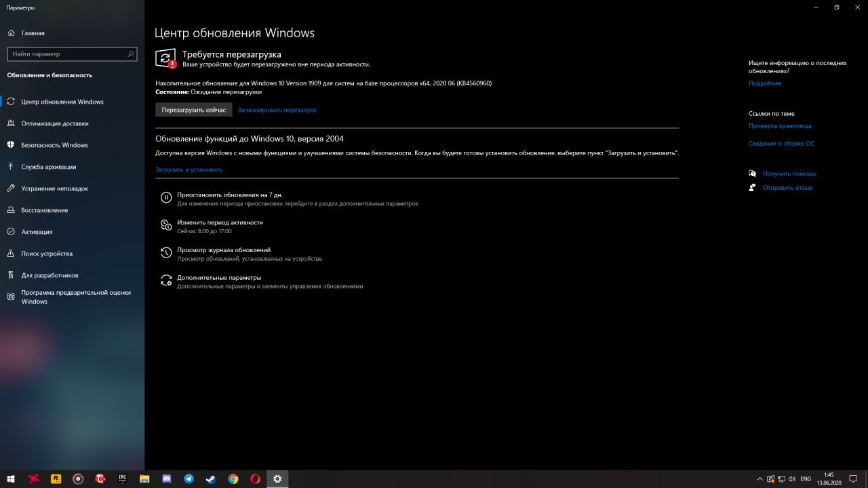Open Google Chrome from taskbar
The width and height of the screenshot is (868, 488).
tap(233, 479)
